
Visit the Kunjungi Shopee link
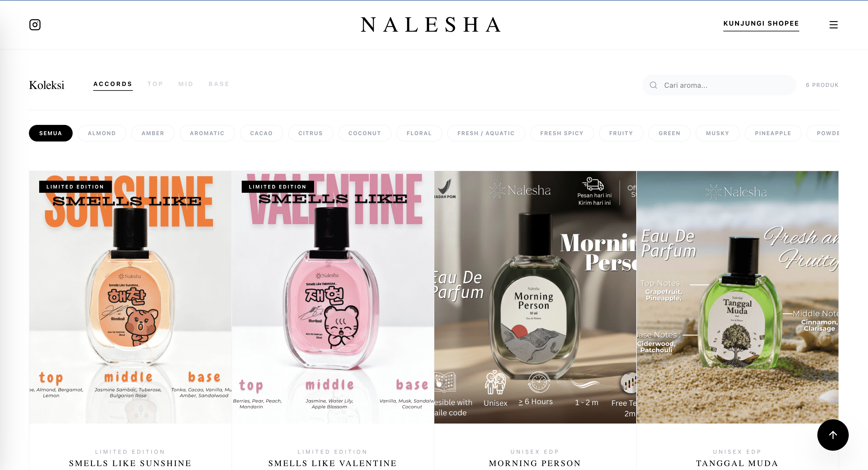click(761, 24)
